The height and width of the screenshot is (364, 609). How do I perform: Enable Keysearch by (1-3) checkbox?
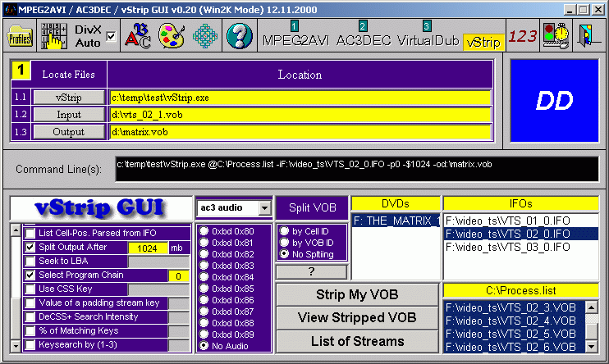[30, 345]
